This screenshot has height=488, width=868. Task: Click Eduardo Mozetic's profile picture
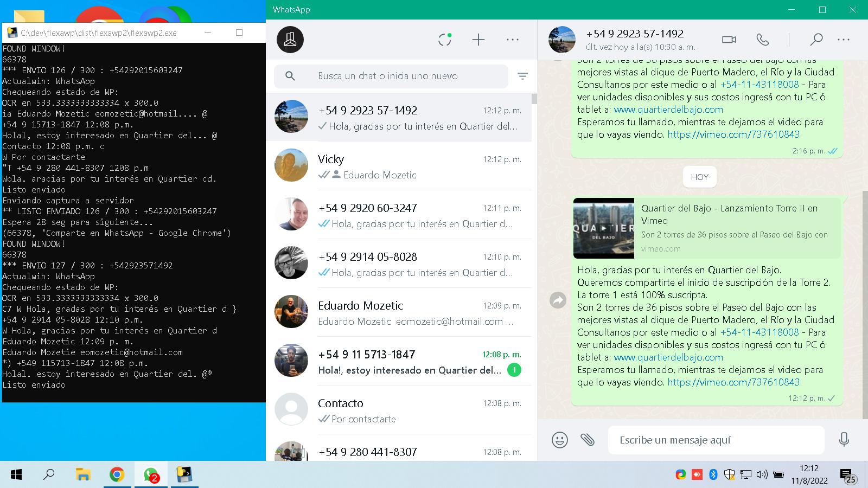click(291, 312)
